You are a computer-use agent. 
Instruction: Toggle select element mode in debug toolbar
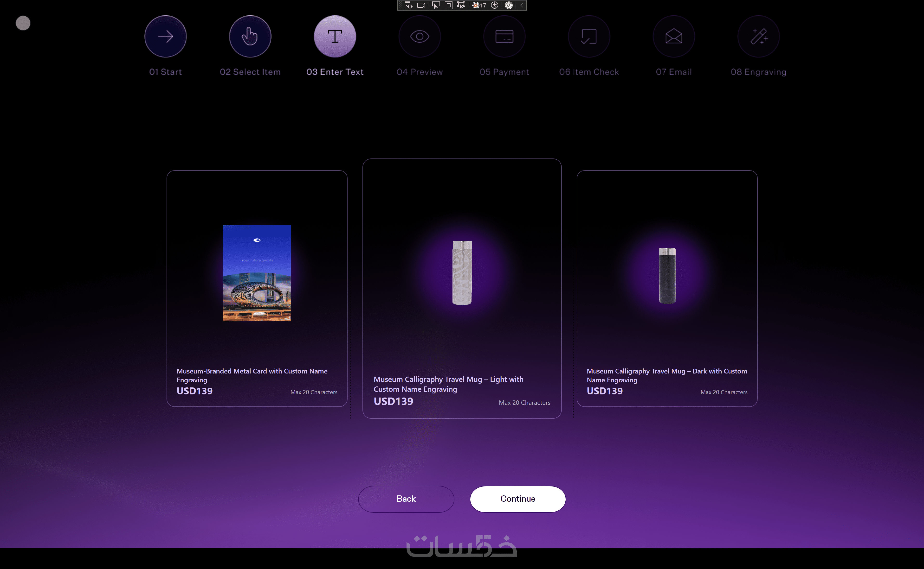coord(436,5)
